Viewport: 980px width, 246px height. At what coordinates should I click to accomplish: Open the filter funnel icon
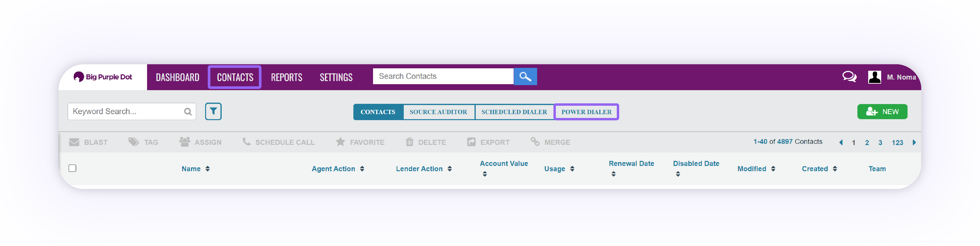213,111
